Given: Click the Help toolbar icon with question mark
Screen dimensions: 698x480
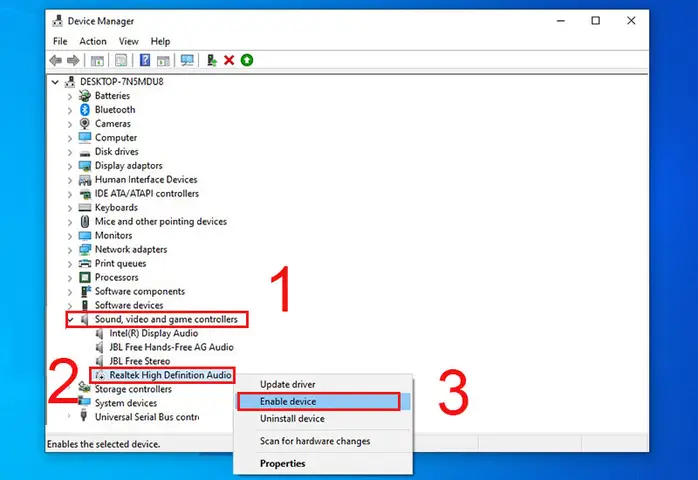Looking at the screenshot, I should coord(145,60).
